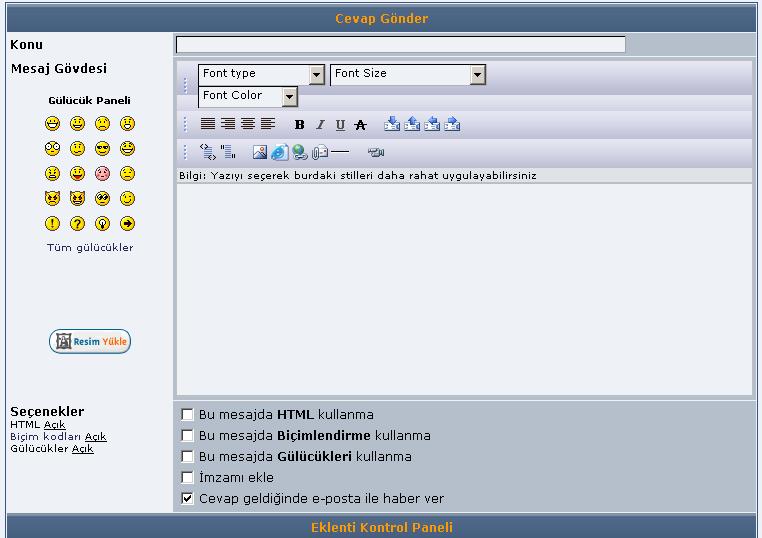Click the Konu subject input field

[x=400, y=44]
